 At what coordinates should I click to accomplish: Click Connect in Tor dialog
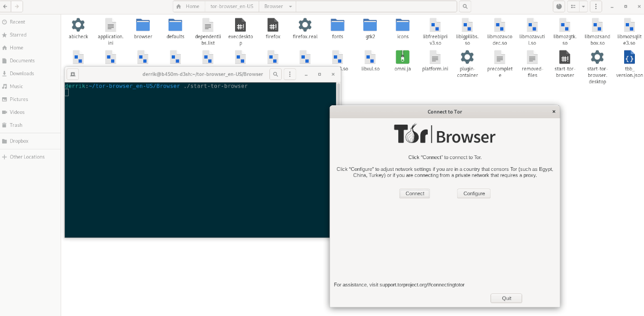414,193
